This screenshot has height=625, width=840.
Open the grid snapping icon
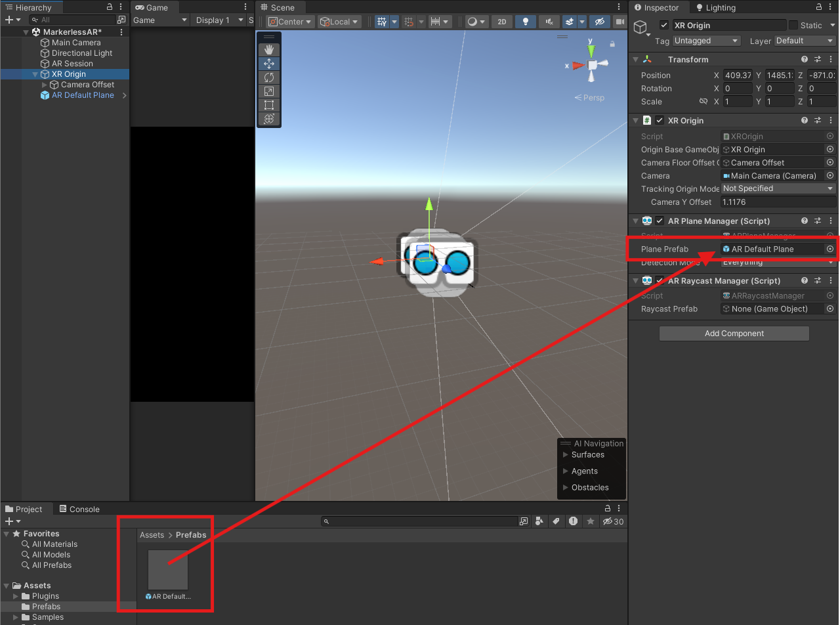point(409,22)
